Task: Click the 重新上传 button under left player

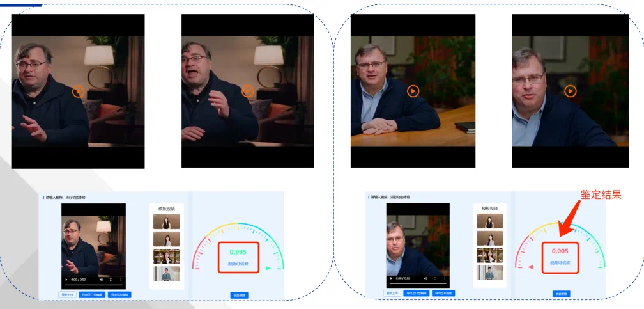Action: [68, 295]
